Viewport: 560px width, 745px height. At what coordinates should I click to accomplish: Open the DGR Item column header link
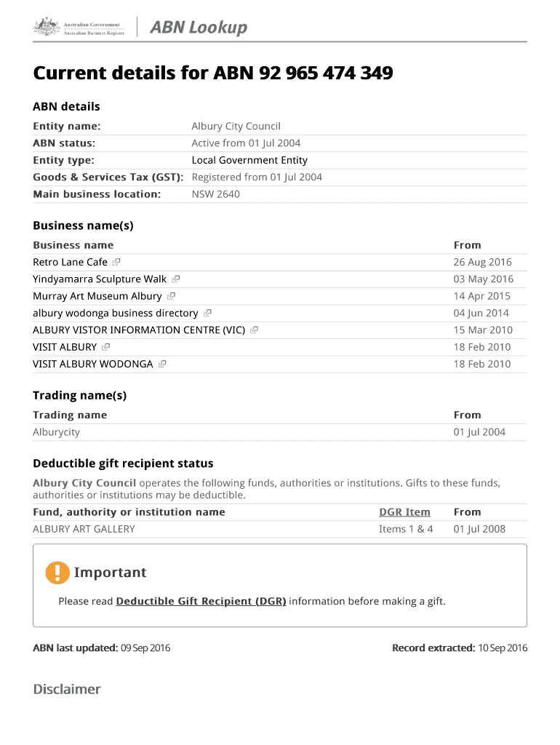pyautogui.click(x=404, y=512)
